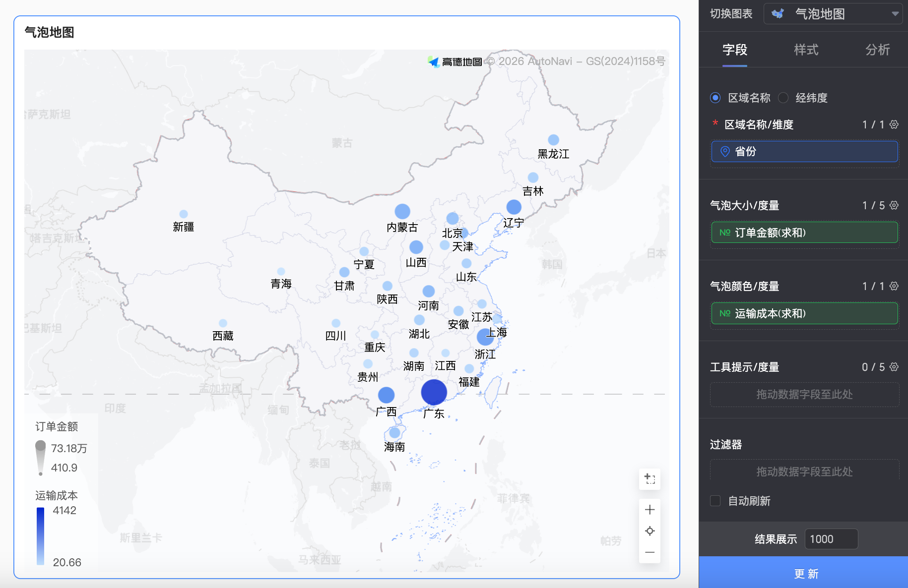This screenshot has width=908, height=588.
Task: Click the 过滤器 field drop zone
Action: pyautogui.click(x=804, y=470)
